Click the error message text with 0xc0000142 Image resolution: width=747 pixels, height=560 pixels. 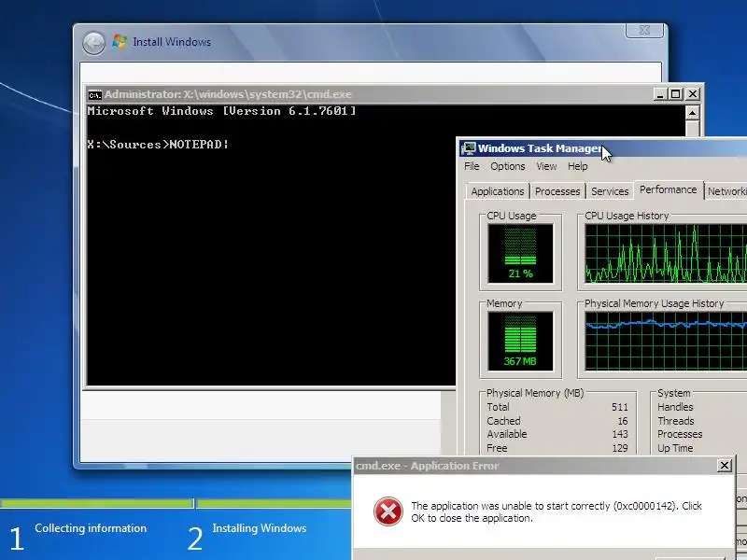pyautogui.click(x=557, y=511)
